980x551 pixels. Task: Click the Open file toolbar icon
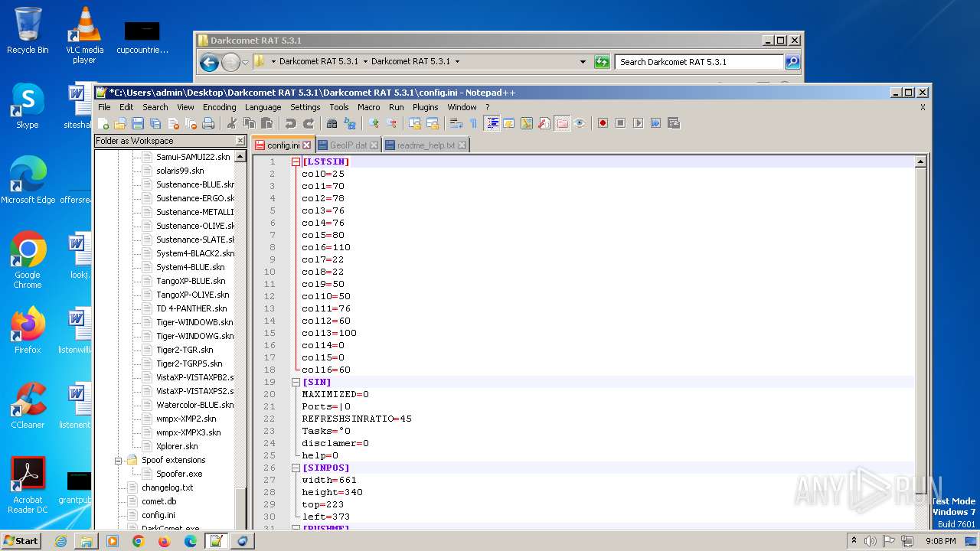[x=120, y=123]
